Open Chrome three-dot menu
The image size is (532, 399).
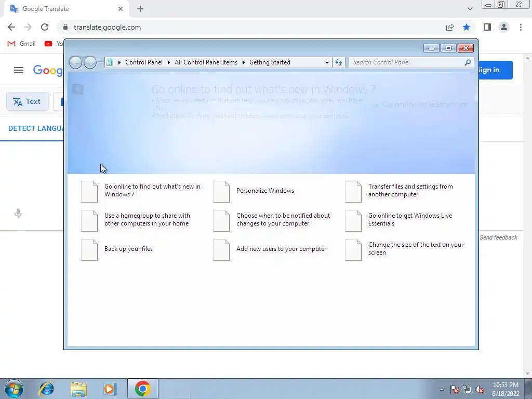(521, 27)
